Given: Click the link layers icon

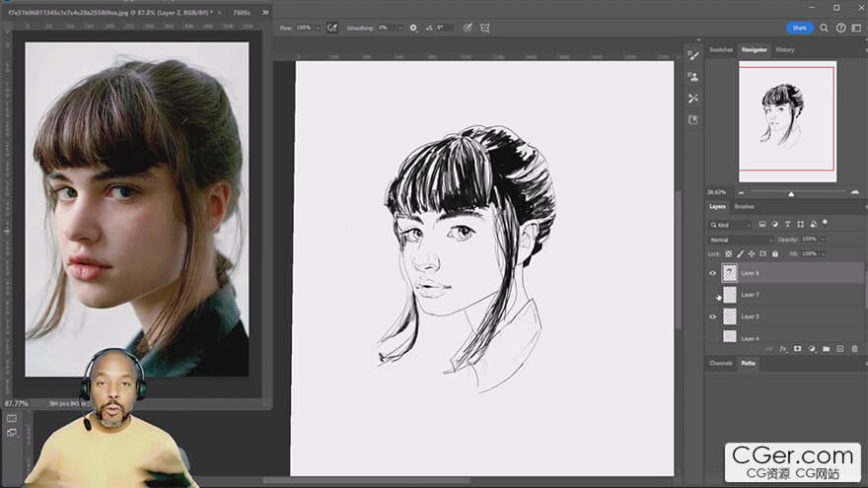Looking at the screenshot, I should tap(769, 349).
